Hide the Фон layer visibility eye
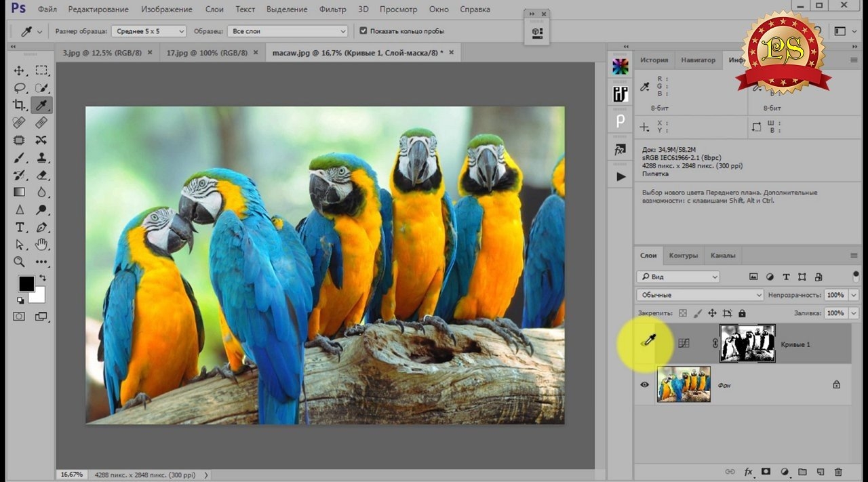Screen dimensions: 868x482 pos(644,385)
